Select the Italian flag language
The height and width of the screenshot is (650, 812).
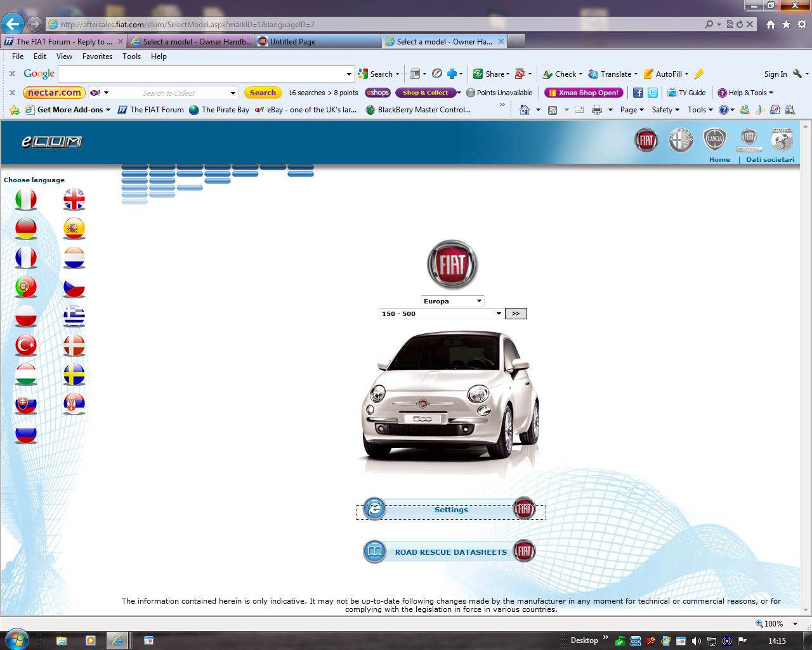coord(26,199)
